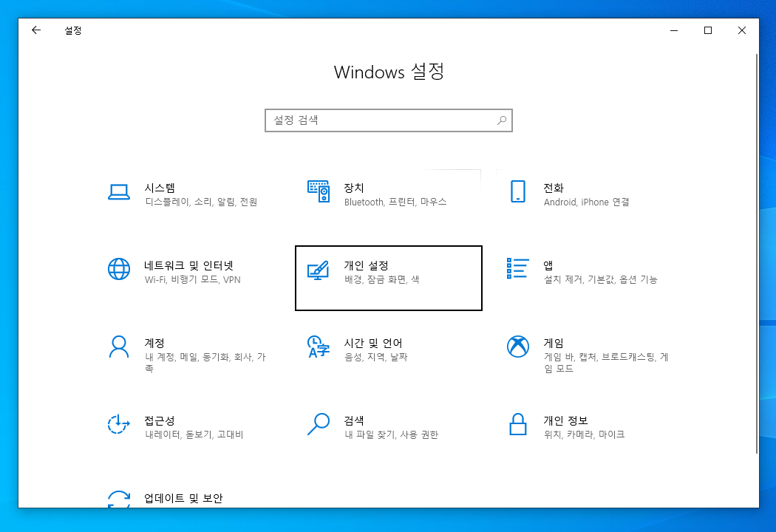Open the 업데이트 및 보안 refresh icon
Viewport: 776px width, 532px height.
[x=119, y=499]
